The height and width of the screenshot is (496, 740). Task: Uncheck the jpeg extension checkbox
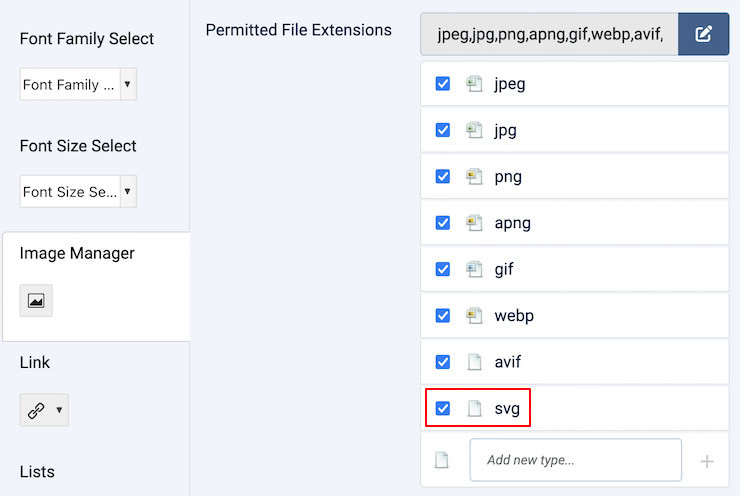point(443,84)
